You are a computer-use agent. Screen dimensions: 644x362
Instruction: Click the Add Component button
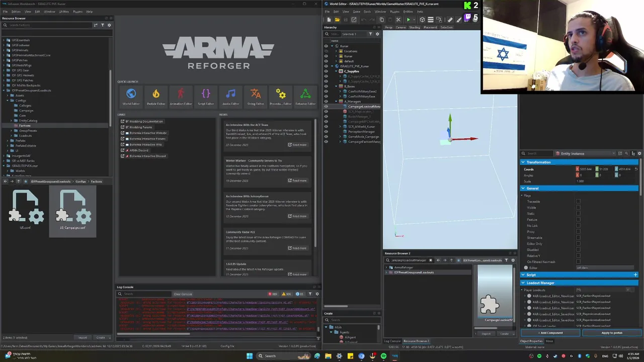point(551,333)
